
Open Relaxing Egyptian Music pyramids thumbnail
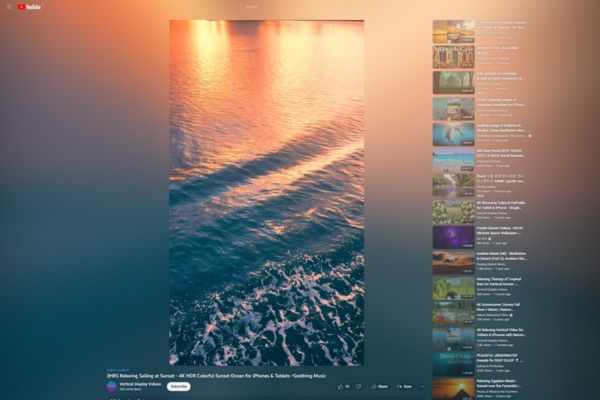(x=453, y=389)
